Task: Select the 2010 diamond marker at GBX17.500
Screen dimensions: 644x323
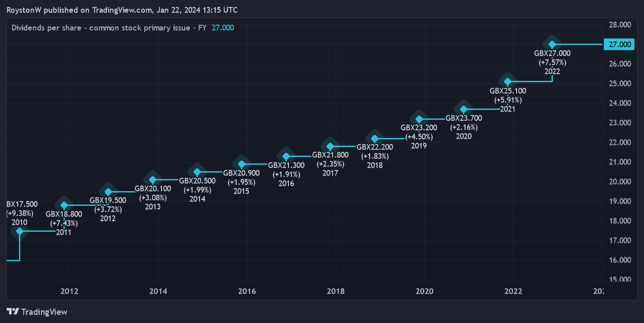Action: [19, 231]
